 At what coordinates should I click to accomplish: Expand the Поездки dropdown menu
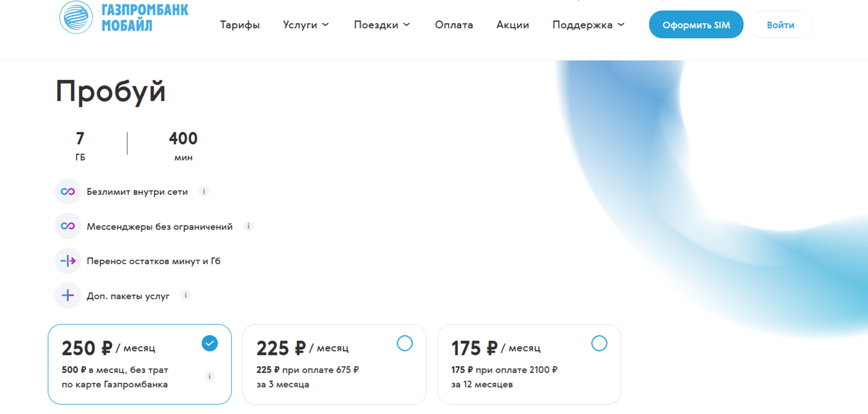point(382,25)
